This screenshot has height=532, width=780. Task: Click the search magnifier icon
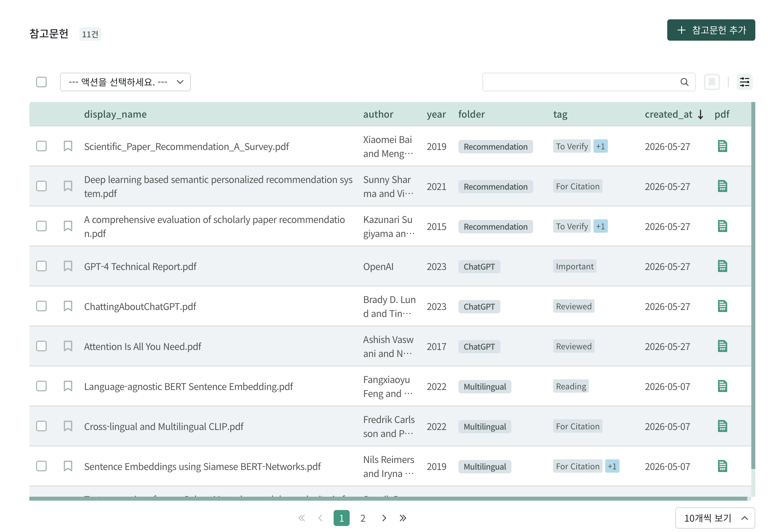684,82
